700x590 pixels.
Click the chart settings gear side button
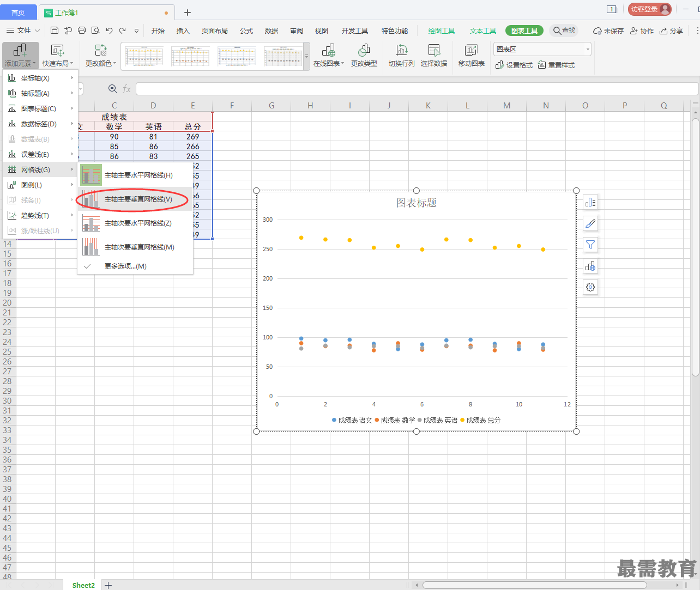click(590, 287)
